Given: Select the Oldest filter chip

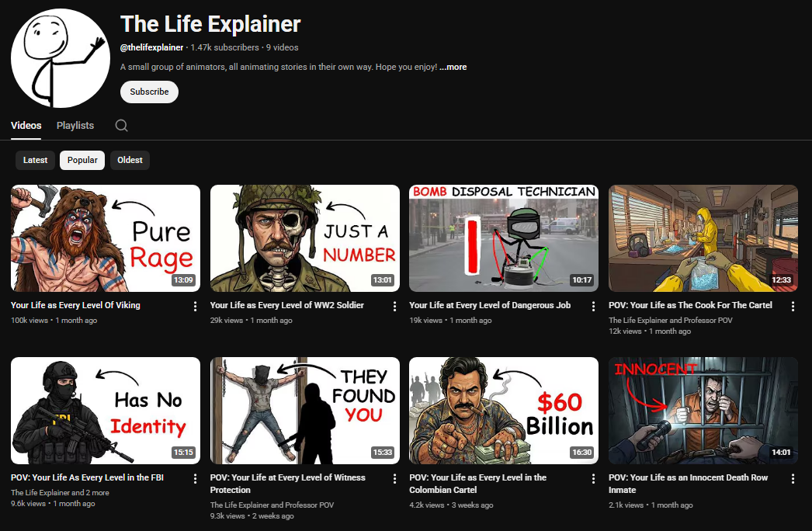Looking at the screenshot, I should (130, 160).
